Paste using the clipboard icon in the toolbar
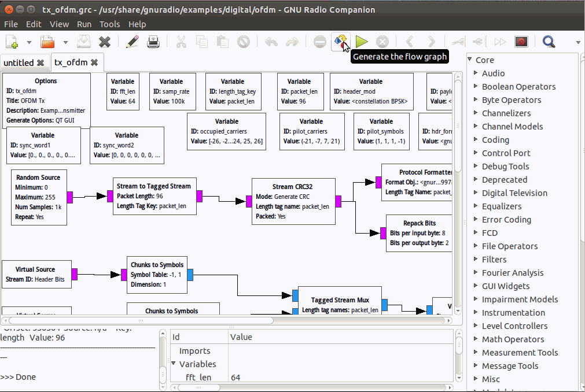Viewport: 585px width, 392px height. (223, 42)
